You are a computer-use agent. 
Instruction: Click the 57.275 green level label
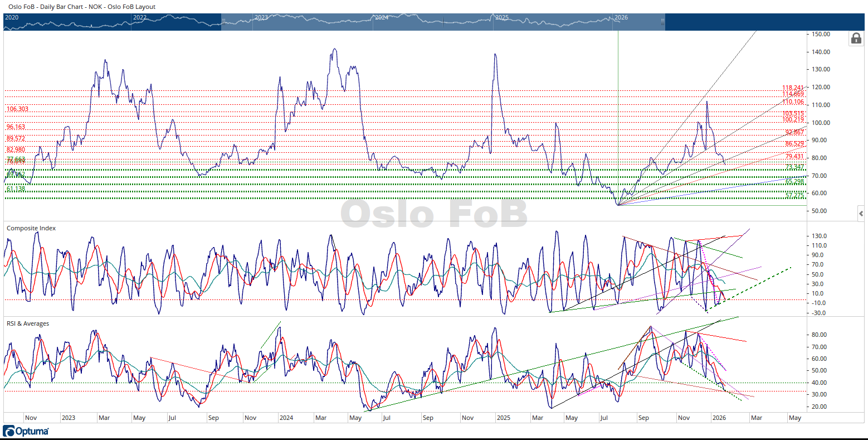(794, 196)
